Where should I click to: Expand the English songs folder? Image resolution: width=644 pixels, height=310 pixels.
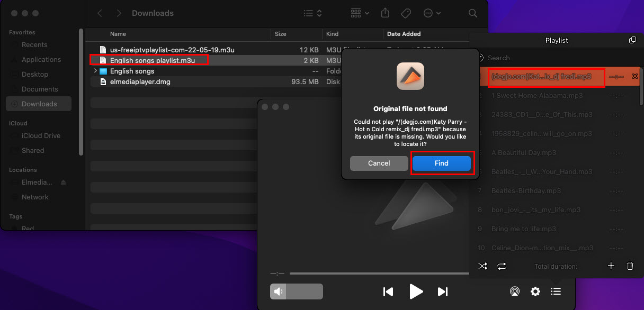click(95, 71)
